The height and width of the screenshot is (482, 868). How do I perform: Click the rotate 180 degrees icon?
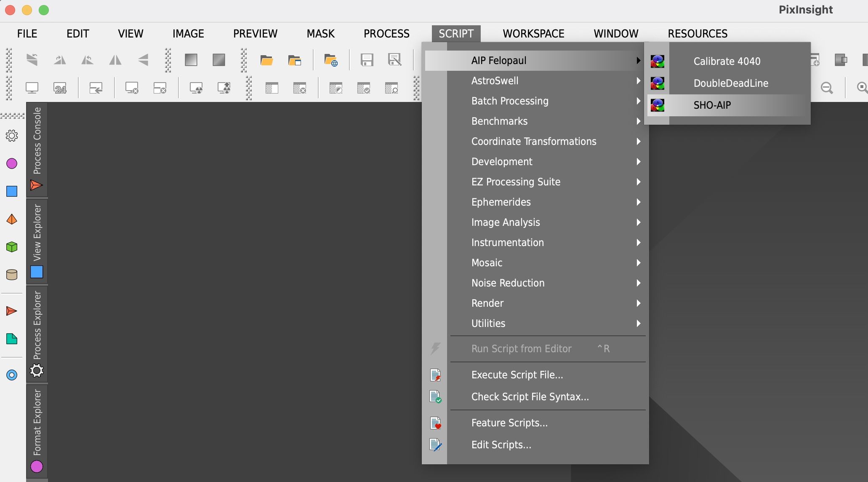32,60
